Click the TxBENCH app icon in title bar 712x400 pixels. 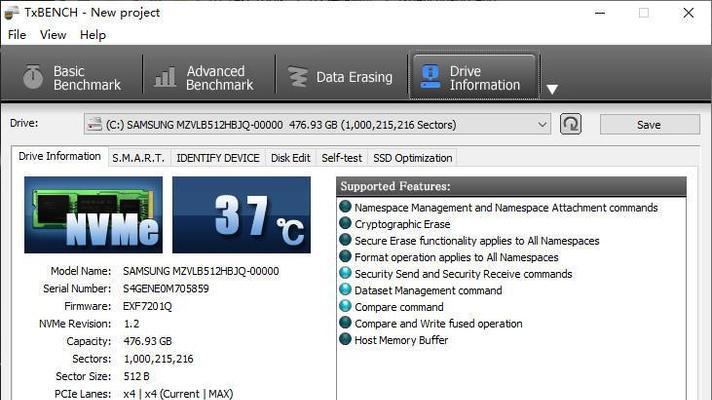pos(11,13)
